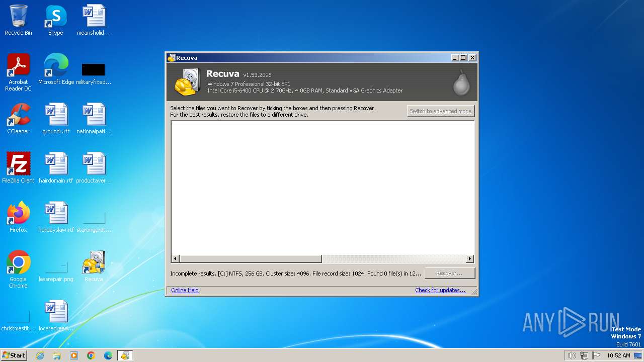Launch Microsoft Edge desktop shortcut
The image size is (644, 362).
click(x=56, y=69)
